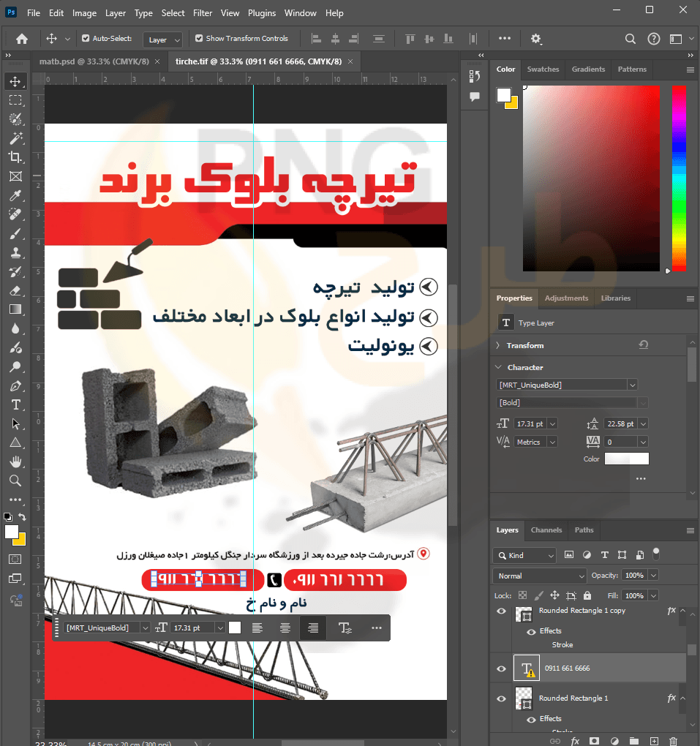
Task: Open the leading 22.58 pt dropdown
Action: [643, 424]
